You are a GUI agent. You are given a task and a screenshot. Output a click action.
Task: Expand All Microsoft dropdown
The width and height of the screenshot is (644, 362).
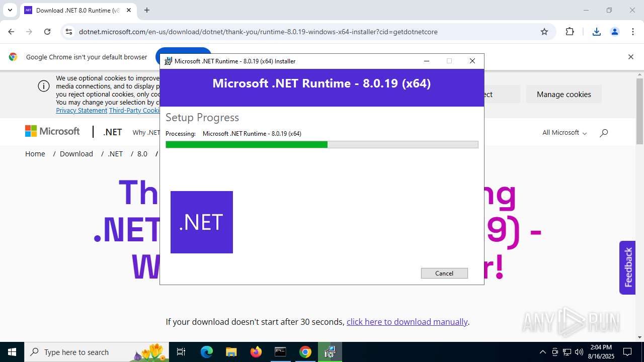click(565, 132)
